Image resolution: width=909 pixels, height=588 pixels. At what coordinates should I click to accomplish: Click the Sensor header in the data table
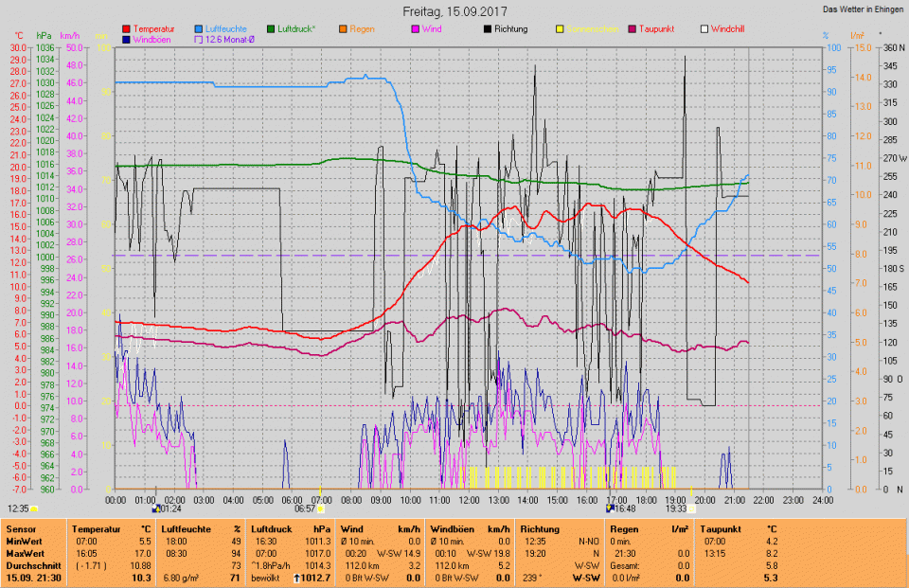[x=21, y=530]
